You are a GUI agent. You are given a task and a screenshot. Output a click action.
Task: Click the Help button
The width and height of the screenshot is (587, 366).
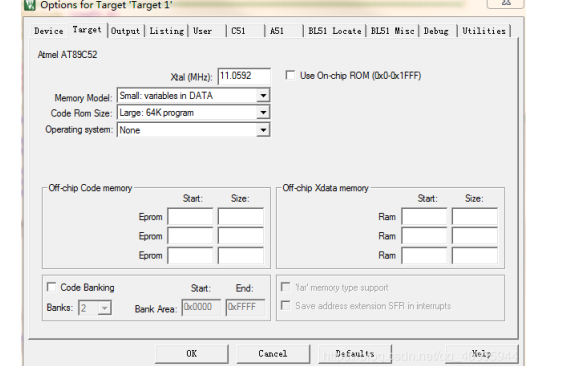click(x=482, y=354)
